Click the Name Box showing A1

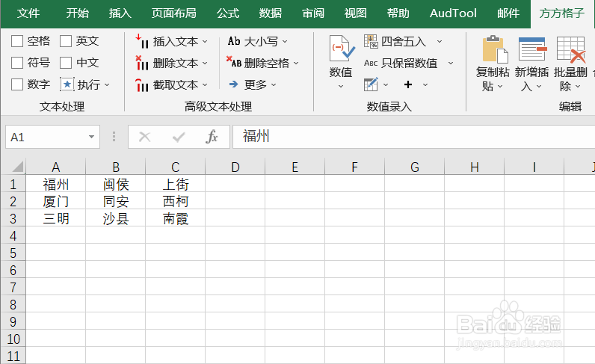pyautogui.click(x=47, y=137)
